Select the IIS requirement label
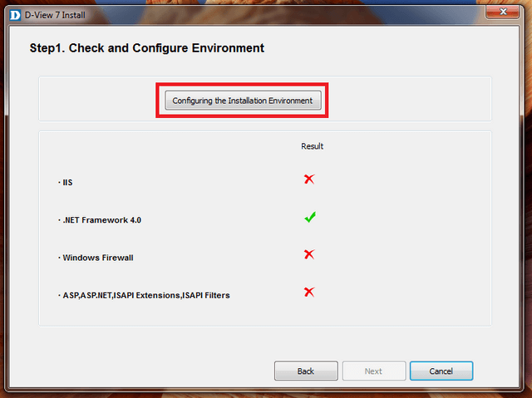 point(68,181)
